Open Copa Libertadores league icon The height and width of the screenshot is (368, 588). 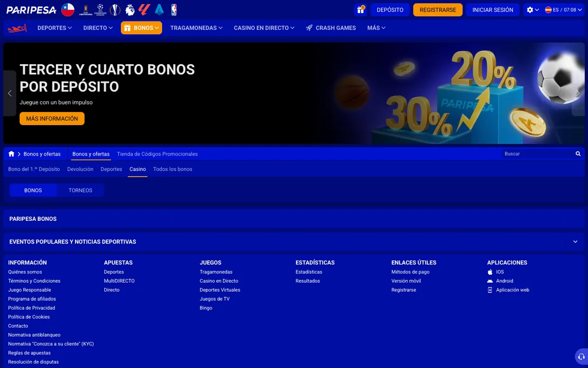pyautogui.click(x=86, y=10)
